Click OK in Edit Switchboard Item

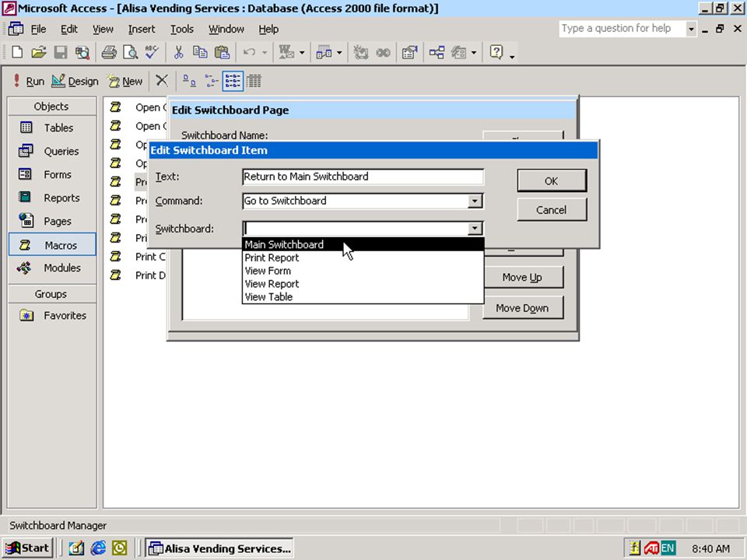pos(552,181)
